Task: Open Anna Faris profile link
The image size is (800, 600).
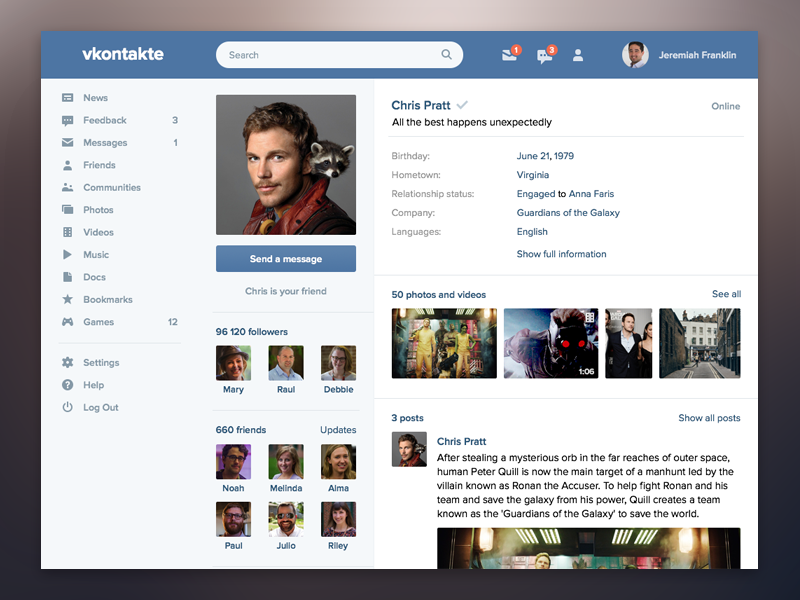Action: pyautogui.click(x=591, y=194)
